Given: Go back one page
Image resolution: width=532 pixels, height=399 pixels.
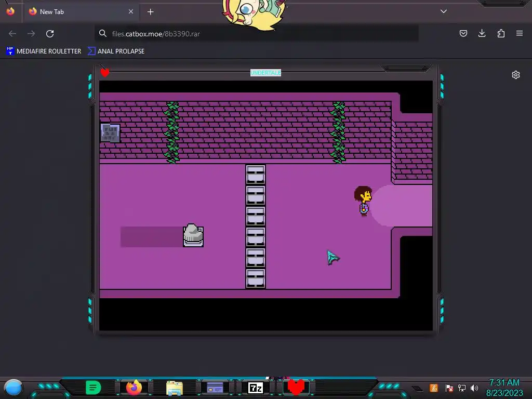Looking at the screenshot, I should (12, 34).
